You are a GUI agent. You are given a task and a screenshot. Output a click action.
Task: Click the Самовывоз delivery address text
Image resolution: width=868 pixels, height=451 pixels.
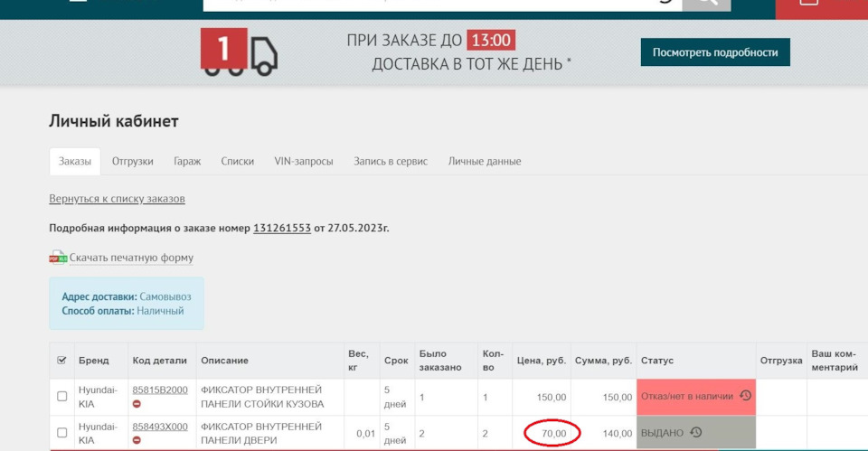pyautogui.click(x=165, y=296)
